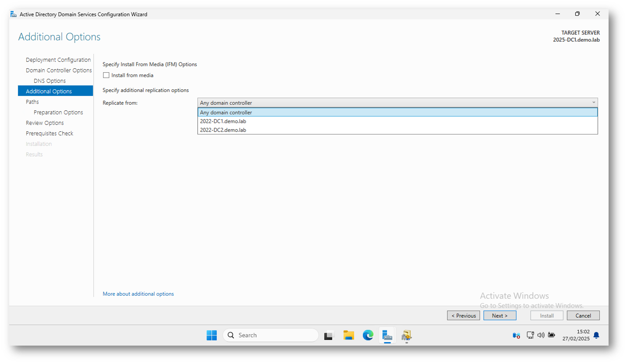Click the 'Specify additional replication options' text
627x364 pixels.
pos(146,90)
